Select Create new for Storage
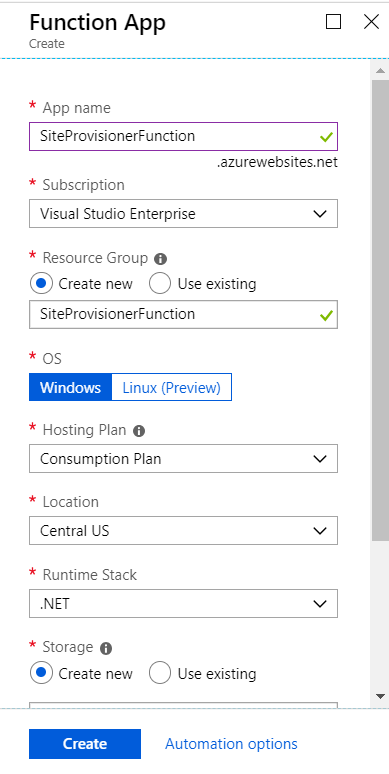Viewport: 389px width, 774px height. 41,674
